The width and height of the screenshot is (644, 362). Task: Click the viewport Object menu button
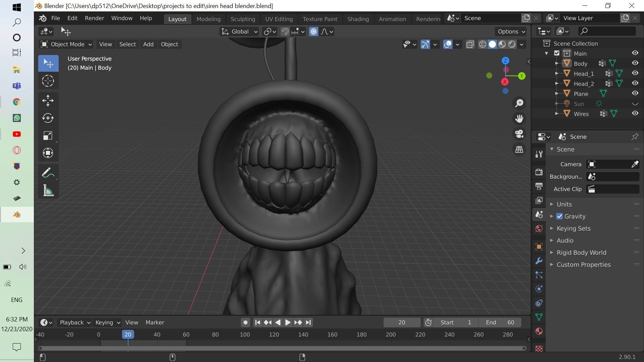[x=169, y=44]
